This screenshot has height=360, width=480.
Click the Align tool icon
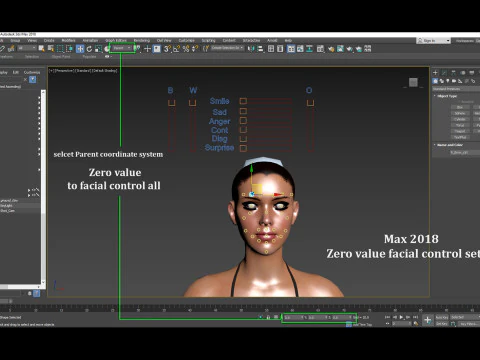coord(260,49)
